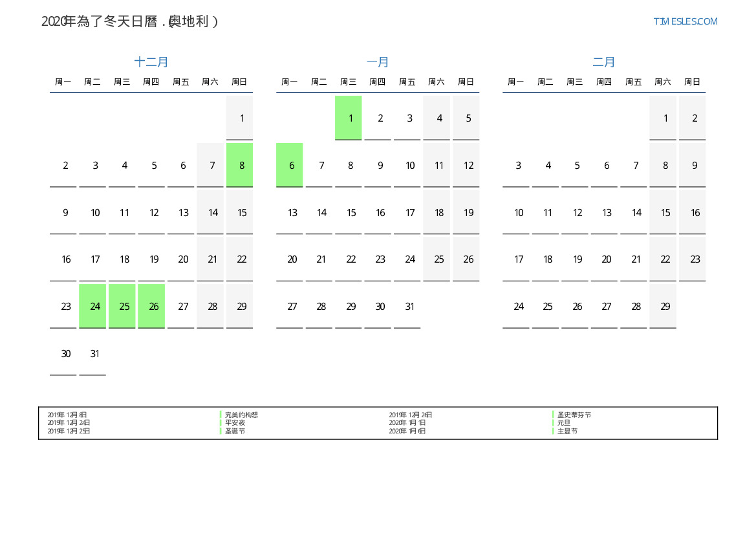Select the 一月 month heading

pos(378,62)
